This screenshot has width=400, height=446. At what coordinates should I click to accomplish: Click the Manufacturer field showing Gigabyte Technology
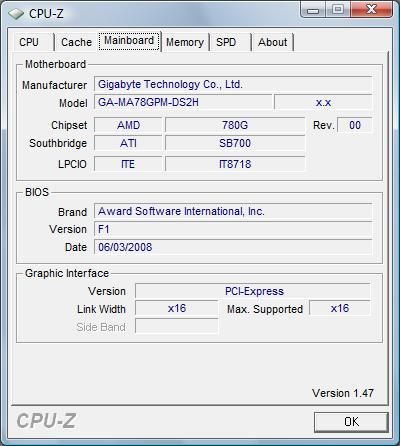click(233, 84)
